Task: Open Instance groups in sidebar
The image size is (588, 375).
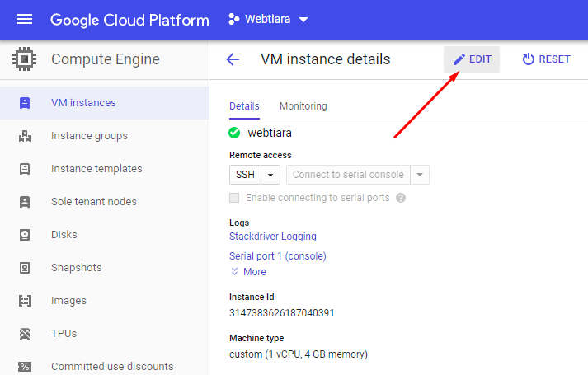Action: coord(104,136)
